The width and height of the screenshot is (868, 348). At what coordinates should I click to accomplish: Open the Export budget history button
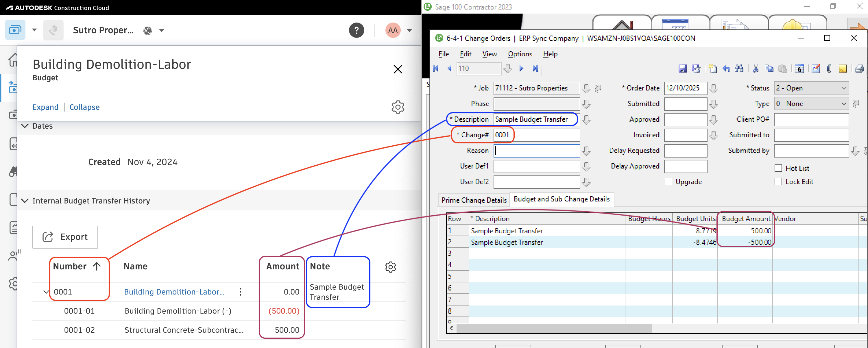tap(65, 237)
